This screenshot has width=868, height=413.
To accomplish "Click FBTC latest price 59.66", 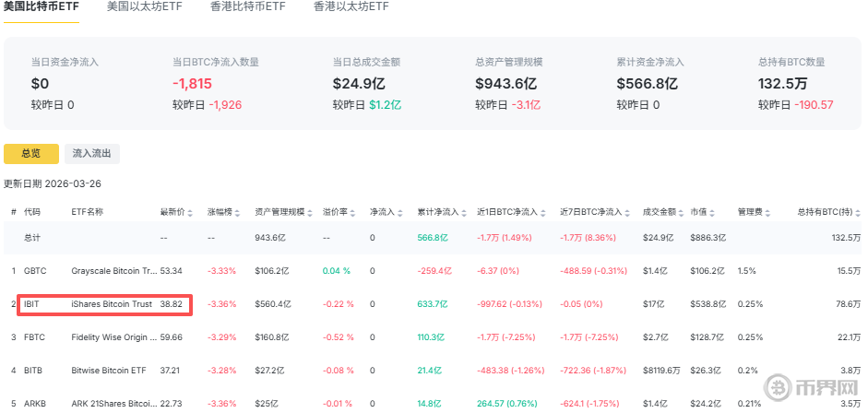I will (171, 337).
